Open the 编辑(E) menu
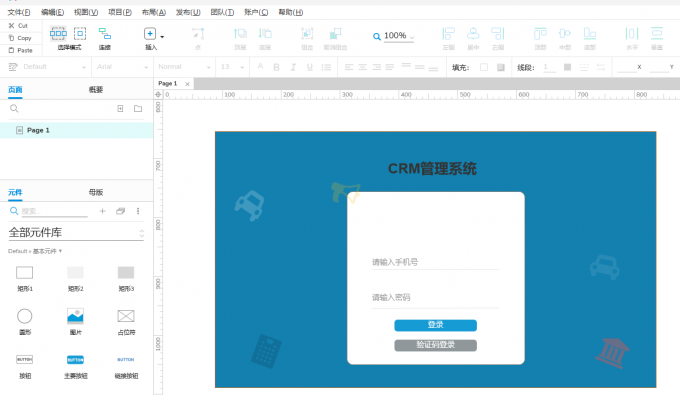 point(52,12)
